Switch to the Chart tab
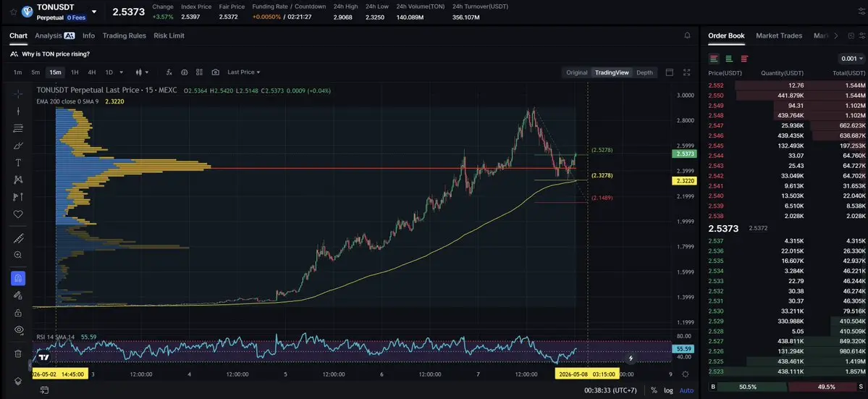Image resolution: width=868 pixels, height=399 pixels. pos(18,35)
